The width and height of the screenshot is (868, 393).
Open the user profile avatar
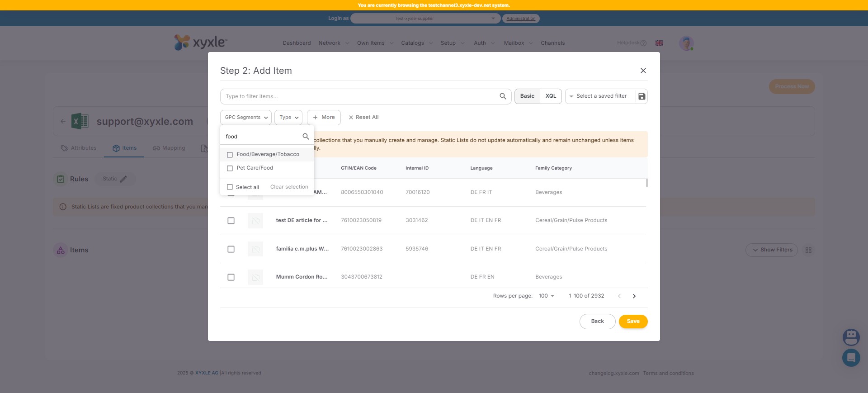686,43
